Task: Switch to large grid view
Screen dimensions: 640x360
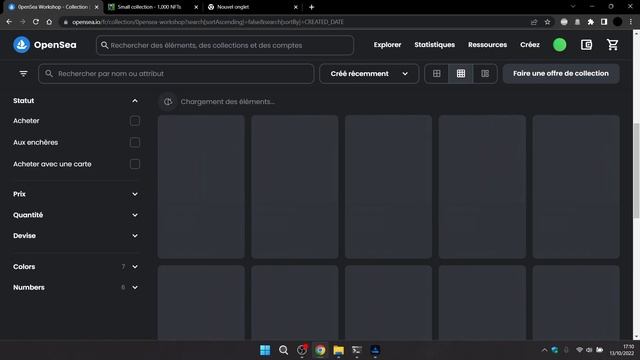Action: (437, 73)
